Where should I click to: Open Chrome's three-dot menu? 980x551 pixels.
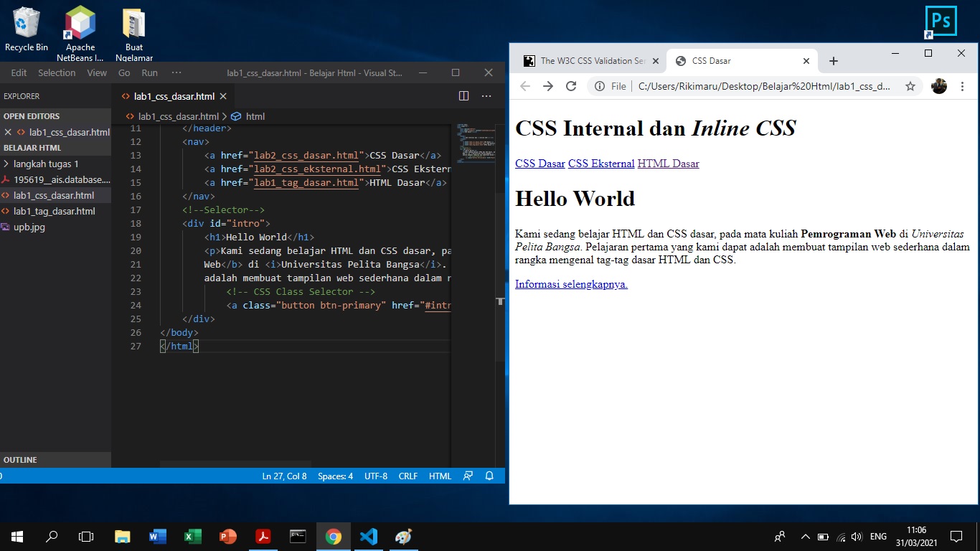pos(962,85)
